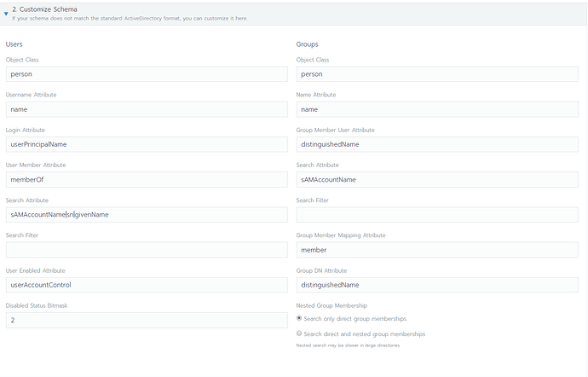Click the Groups Name Attribute field
Screen dimensions: 588x377
pyautogui.click(x=437, y=109)
